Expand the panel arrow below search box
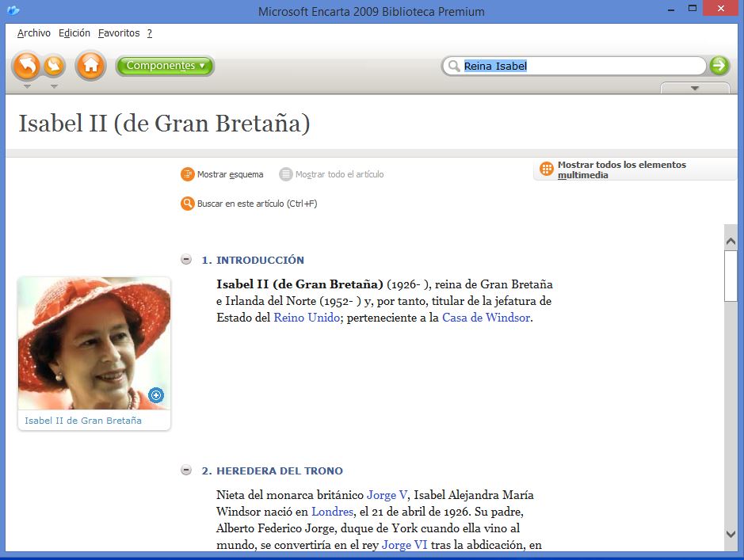The image size is (744, 560). [695, 88]
